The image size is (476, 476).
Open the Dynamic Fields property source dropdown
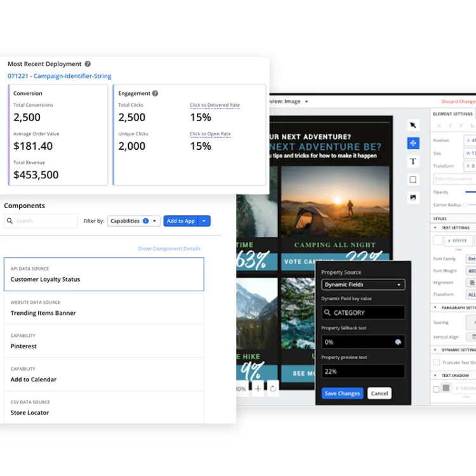(x=363, y=284)
